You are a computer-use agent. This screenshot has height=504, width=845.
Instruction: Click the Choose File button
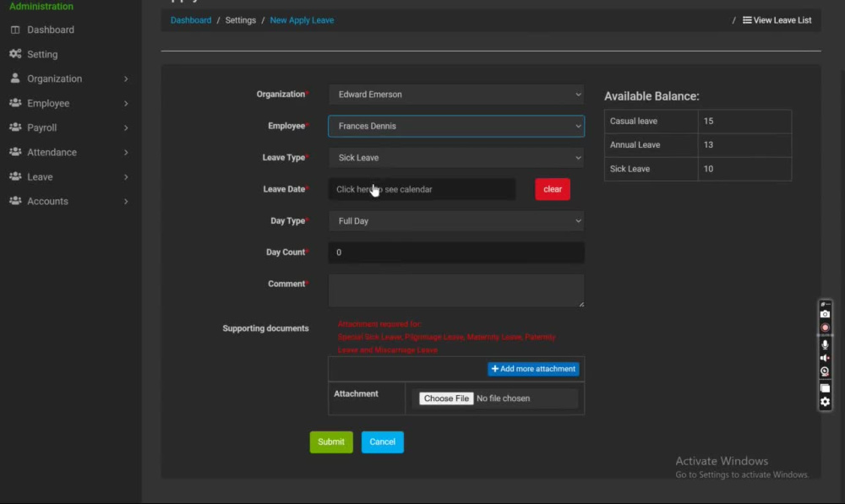pyautogui.click(x=446, y=398)
